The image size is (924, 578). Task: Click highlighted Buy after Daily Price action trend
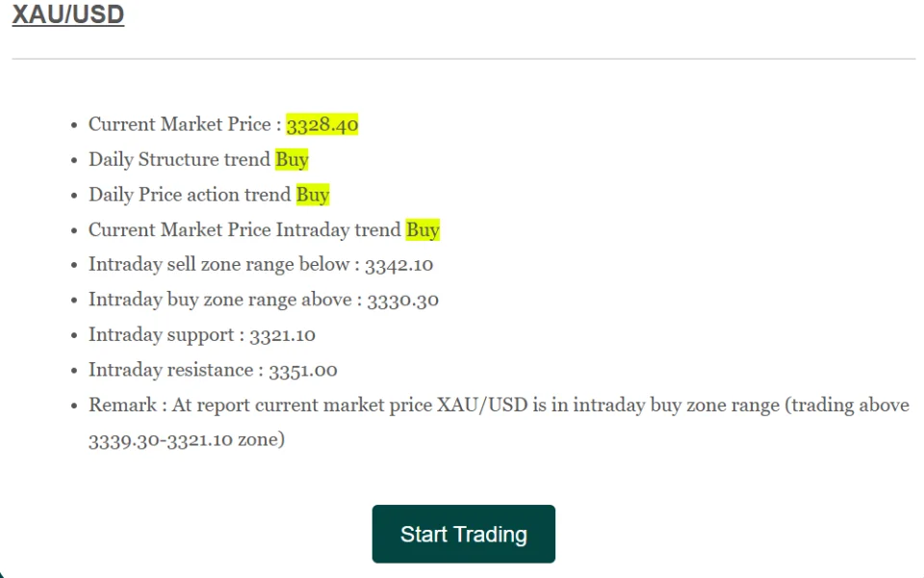click(x=313, y=195)
